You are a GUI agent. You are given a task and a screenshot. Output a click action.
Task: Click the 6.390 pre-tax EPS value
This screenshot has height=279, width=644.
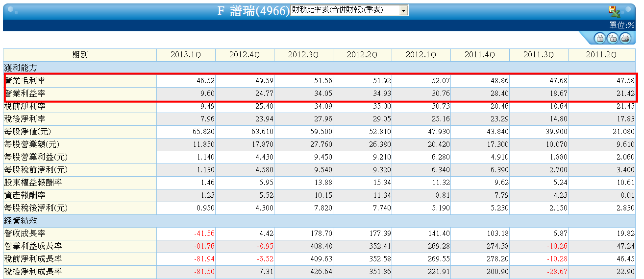500,169
